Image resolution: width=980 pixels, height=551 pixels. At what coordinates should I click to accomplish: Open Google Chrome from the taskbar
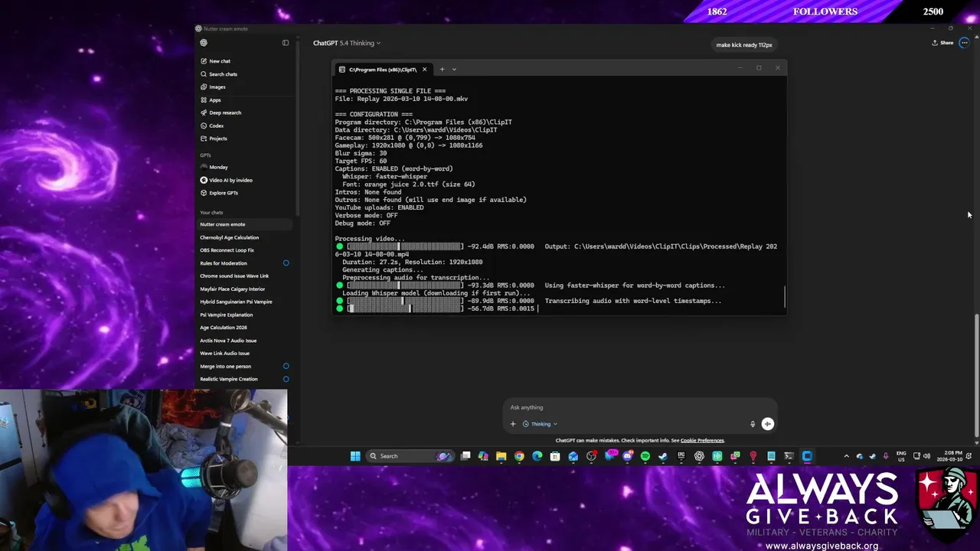click(x=519, y=456)
